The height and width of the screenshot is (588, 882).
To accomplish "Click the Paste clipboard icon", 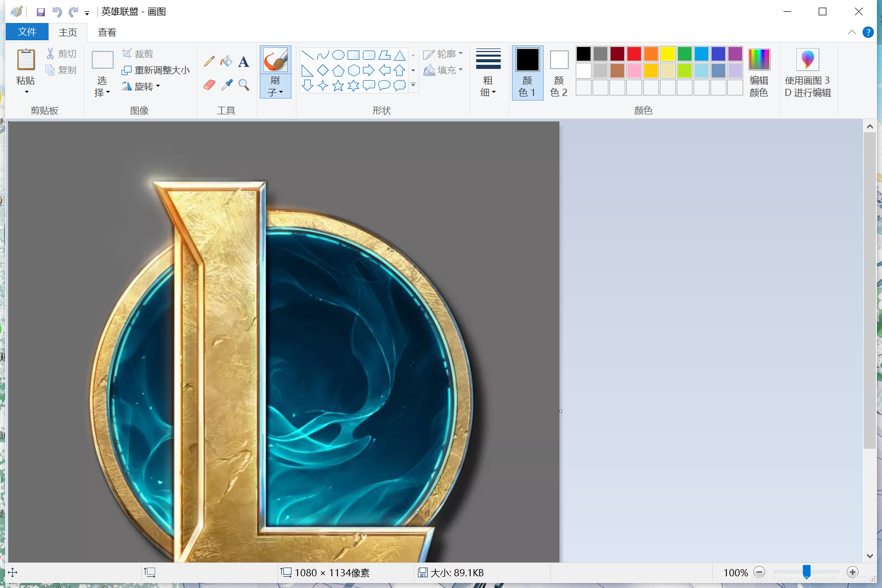I will [26, 60].
